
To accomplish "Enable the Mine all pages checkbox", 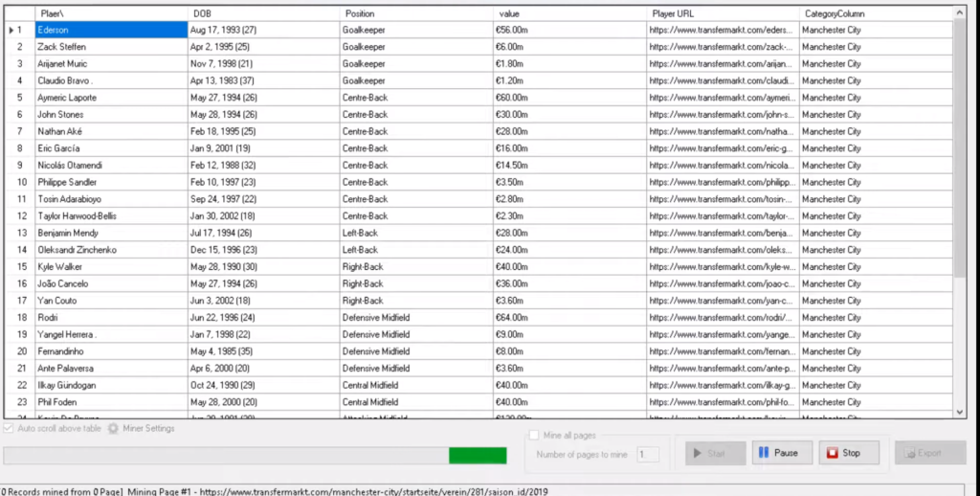I will pyautogui.click(x=533, y=436).
